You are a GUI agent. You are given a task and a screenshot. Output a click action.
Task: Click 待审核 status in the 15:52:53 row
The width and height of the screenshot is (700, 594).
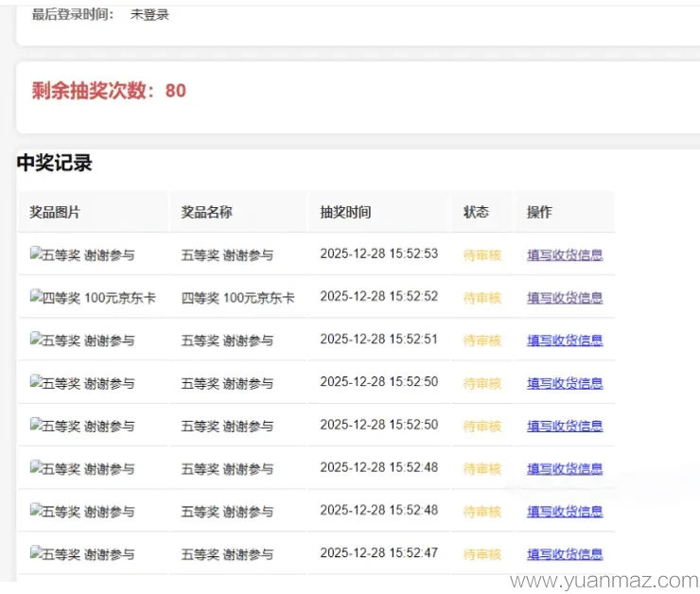pyautogui.click(x=482, y=255)
